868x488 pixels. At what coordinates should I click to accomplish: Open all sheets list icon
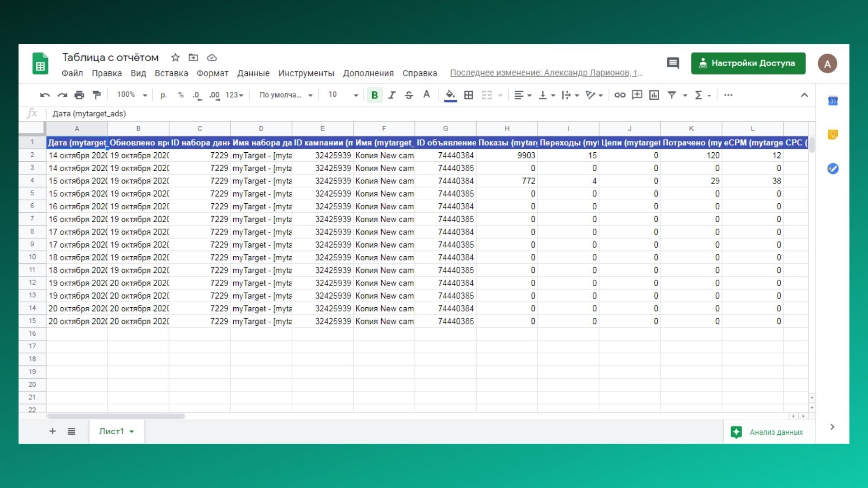point(71,431)
